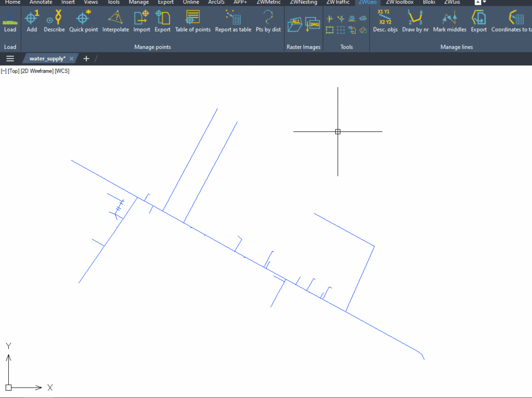
Task: Choose the Interpolate tool
Action: 115,21
